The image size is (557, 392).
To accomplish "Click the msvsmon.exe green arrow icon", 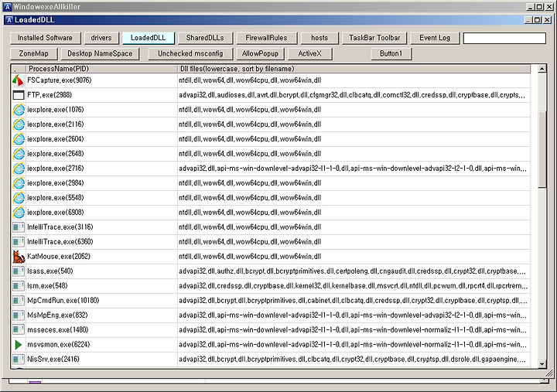I will pos(19,345).
